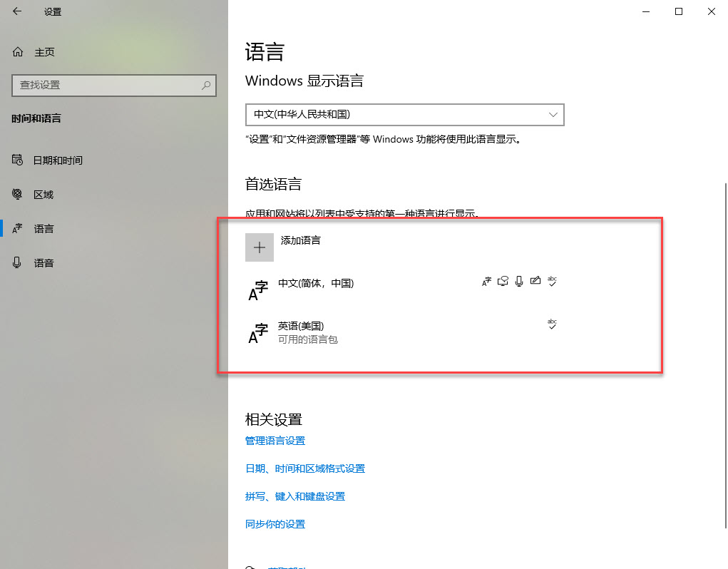Click speech recognition microphone icon in 中文 row

click(x=519, y=281)
